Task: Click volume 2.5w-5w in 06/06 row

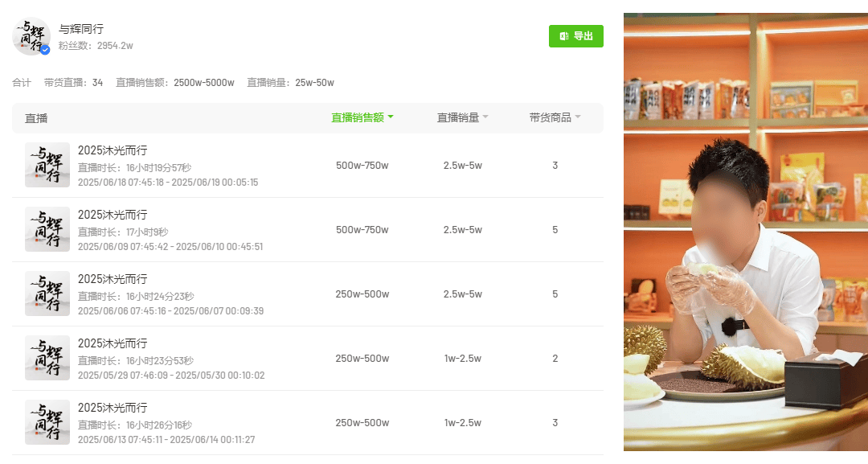Action: tap(463, 294)
